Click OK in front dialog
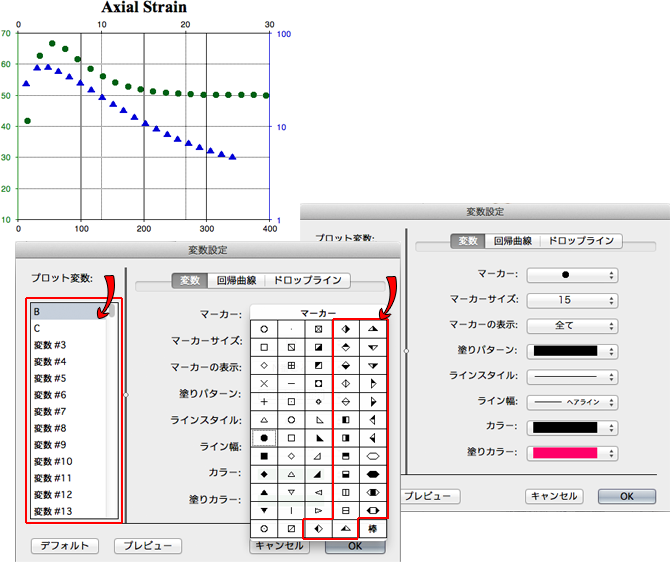 click(355, 546)
